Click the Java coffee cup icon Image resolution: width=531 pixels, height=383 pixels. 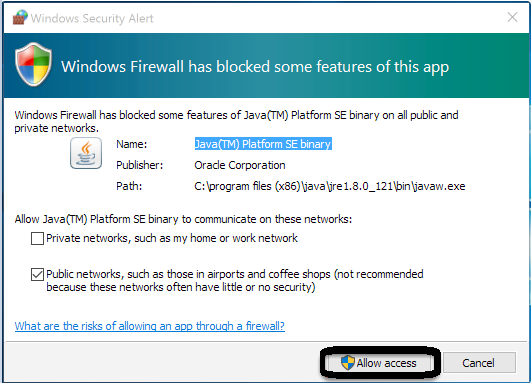86,153
